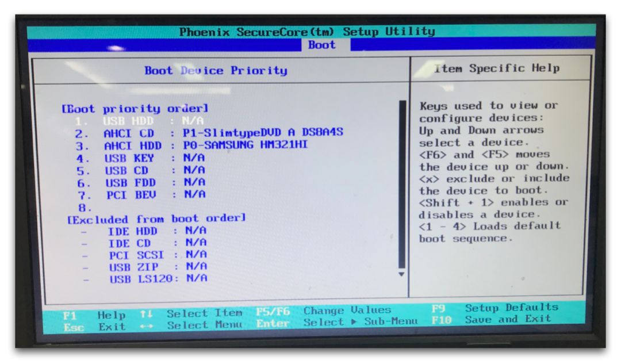Select empty boot slot number 8

[85, 208]
